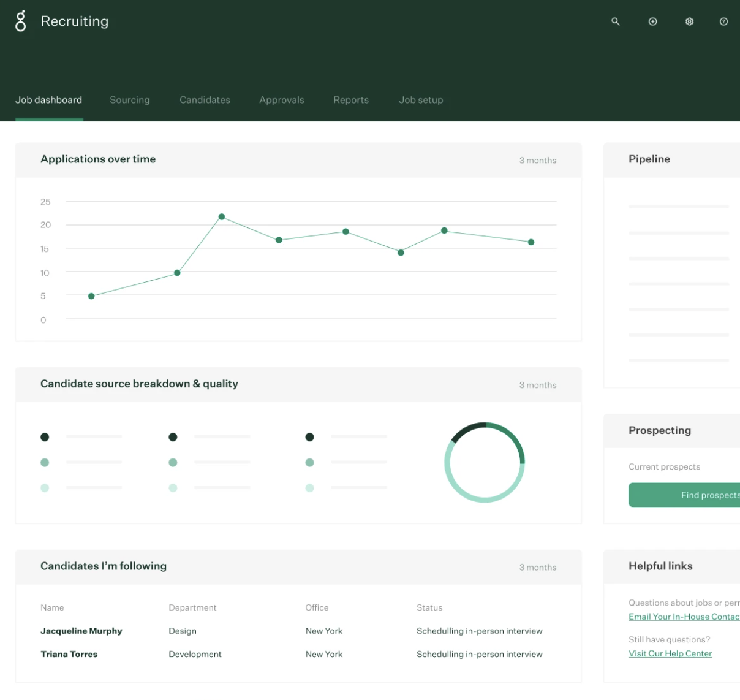Click the add plus circle icon

click(653, 21)
